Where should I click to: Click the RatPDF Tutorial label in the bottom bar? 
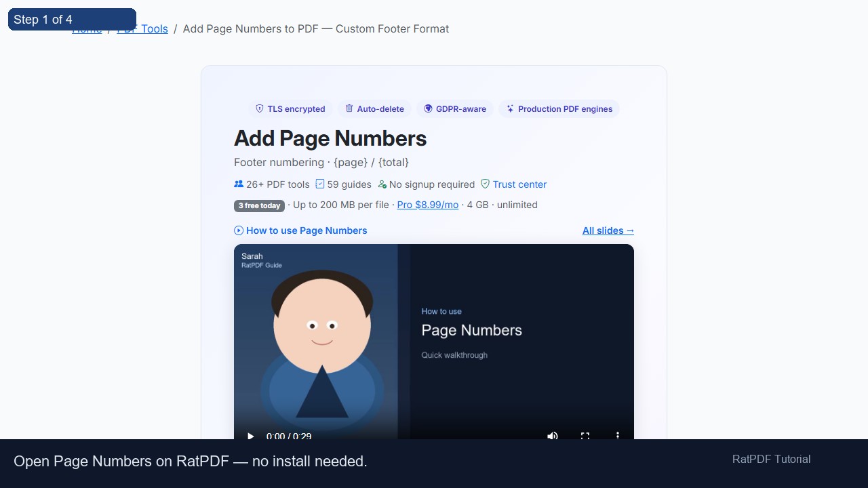pos(771,459)
